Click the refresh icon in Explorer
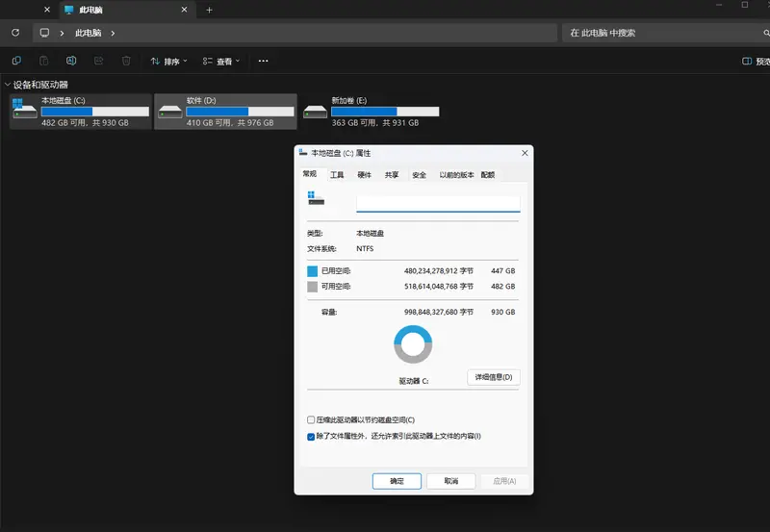Image resolution: width=770 pixels, height=532 pixels. [x=15, y=33]
